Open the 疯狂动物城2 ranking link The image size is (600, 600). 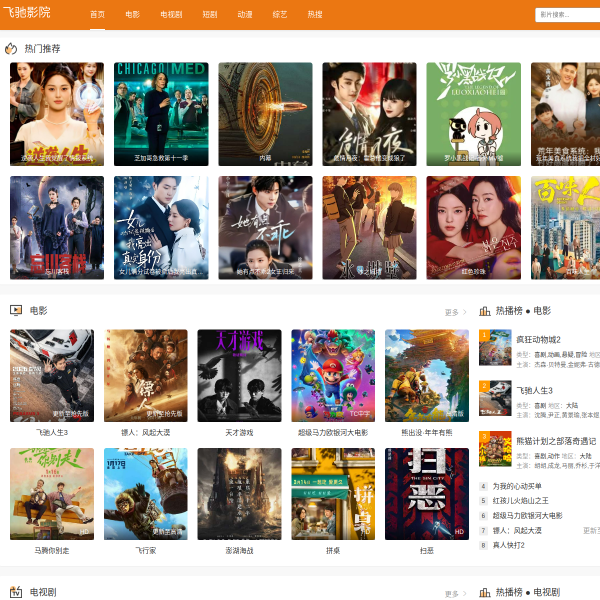[538, 339]
